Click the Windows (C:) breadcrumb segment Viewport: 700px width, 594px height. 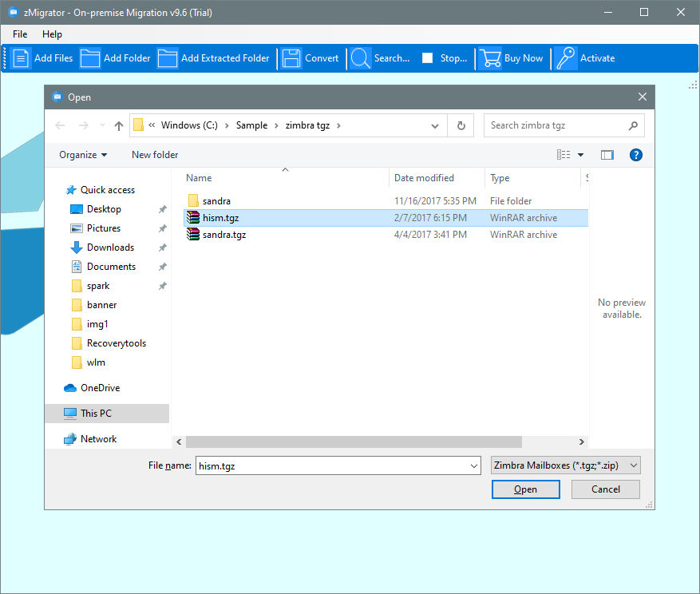click(189, 125)
